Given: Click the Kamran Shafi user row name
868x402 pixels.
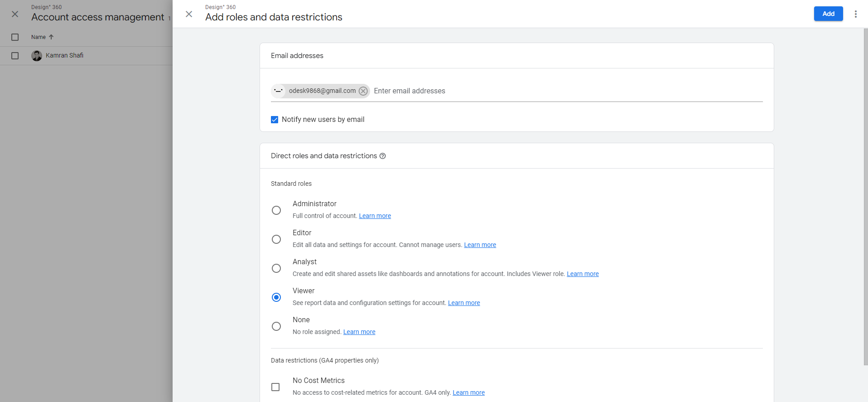Looking at the screenshot, I should (64, 55).
